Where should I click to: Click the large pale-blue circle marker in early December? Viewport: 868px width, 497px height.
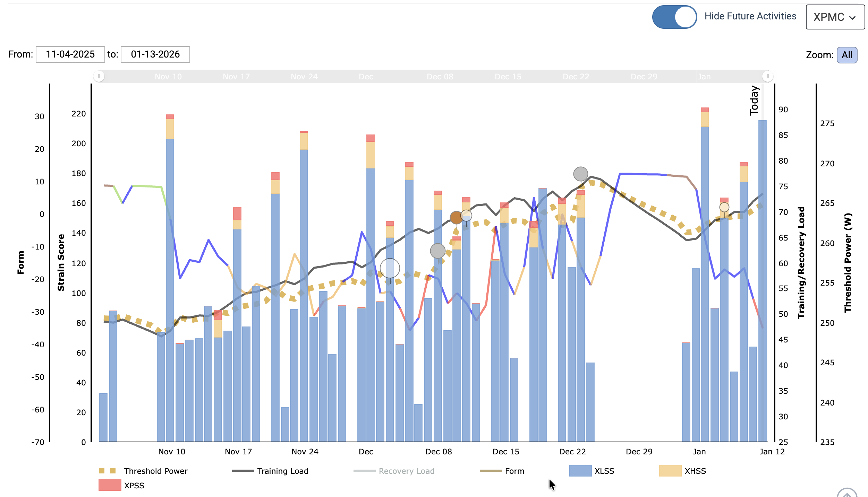(x=390, y=268)
